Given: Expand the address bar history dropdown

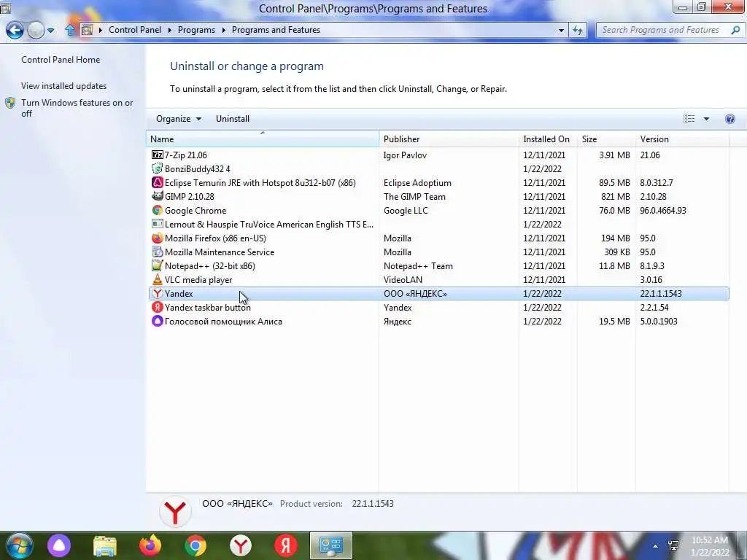Looking at the screenshot, I should [x=561, y=30].
